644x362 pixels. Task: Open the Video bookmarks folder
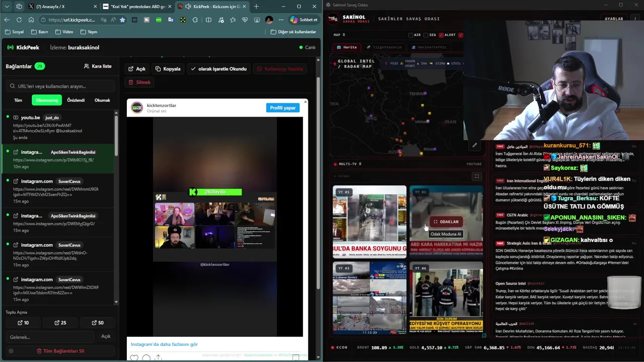pyautogui.click(x=64, y=32)
